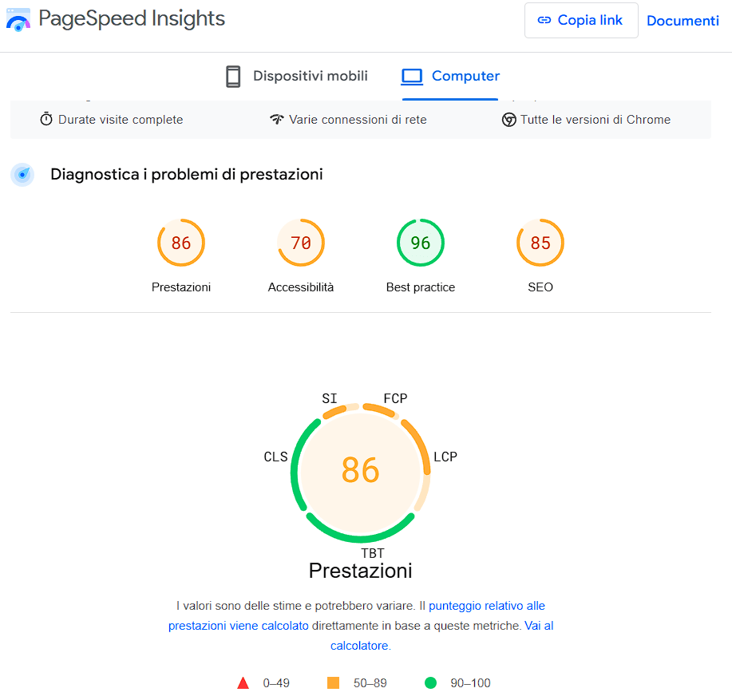
Task: Click the LCP label right of gauge
Action: (445, 457)
